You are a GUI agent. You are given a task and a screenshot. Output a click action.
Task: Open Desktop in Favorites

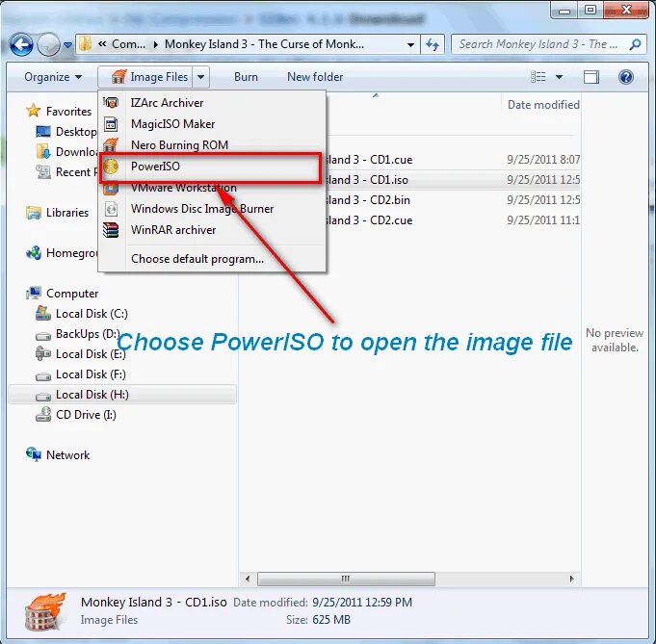[76, 132]
